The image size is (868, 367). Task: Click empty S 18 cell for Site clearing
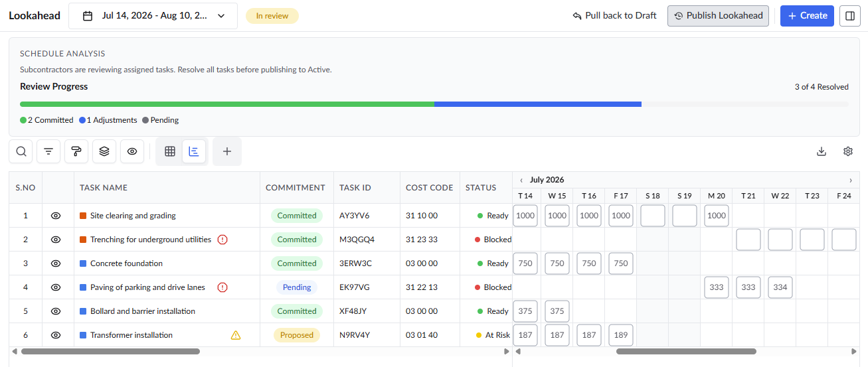coord(653,216)
